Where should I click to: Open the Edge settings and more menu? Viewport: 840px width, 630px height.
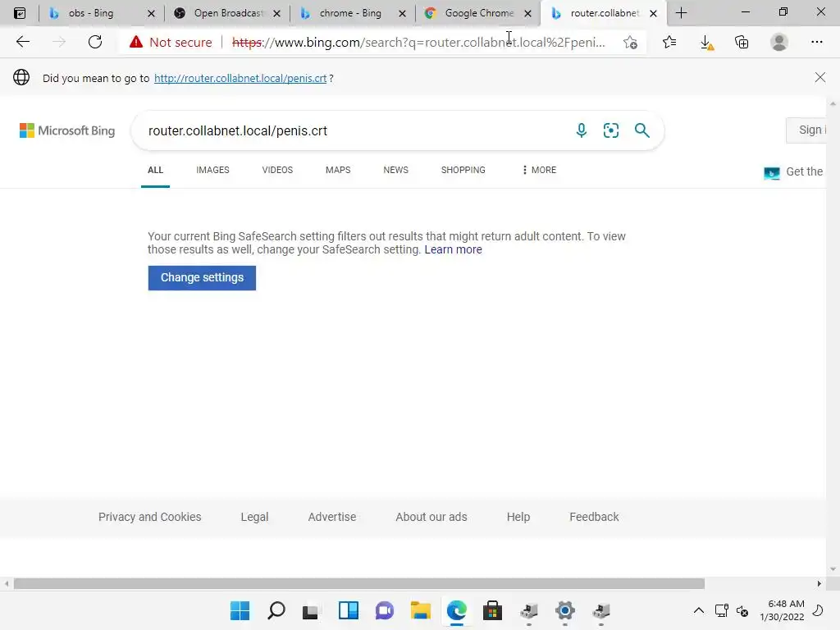[817, 42]
